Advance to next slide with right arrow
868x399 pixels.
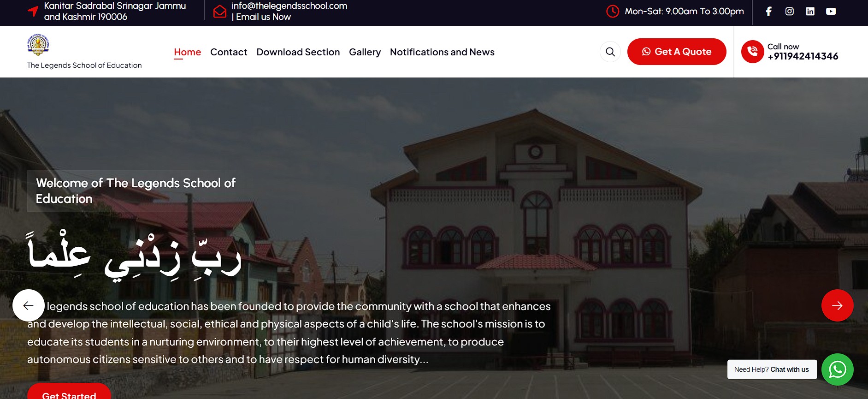pyautogui.click(x=837, y=305)
